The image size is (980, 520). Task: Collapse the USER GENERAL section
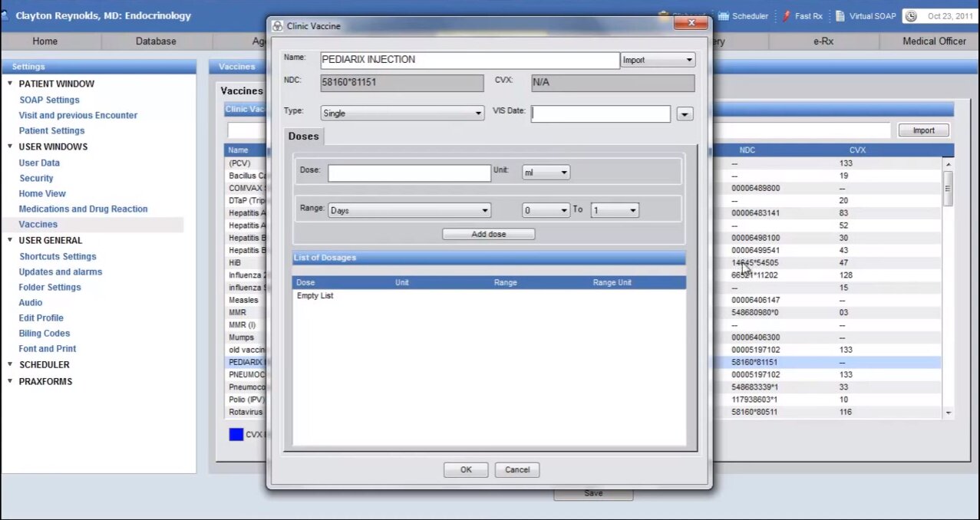10,240
